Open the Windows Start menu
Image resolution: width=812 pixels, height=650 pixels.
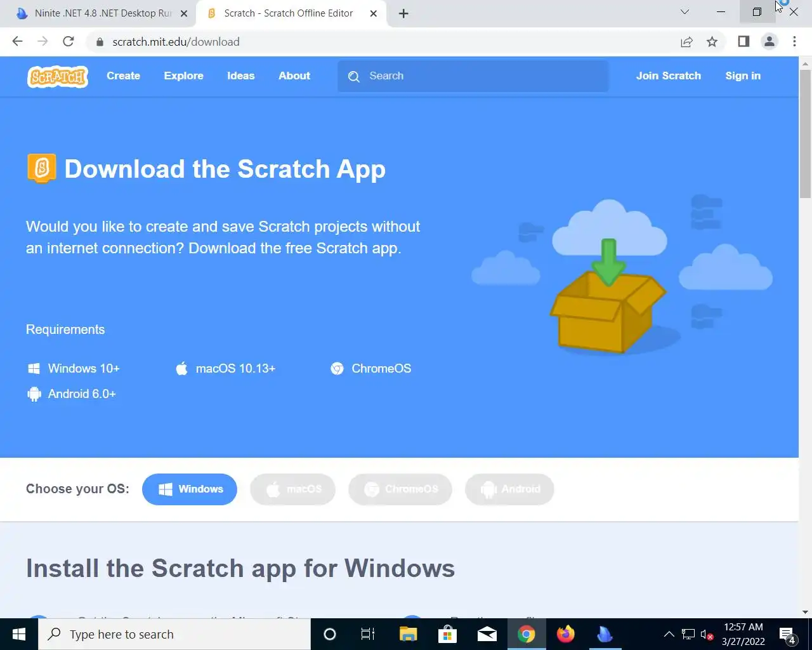click(19, 634)
